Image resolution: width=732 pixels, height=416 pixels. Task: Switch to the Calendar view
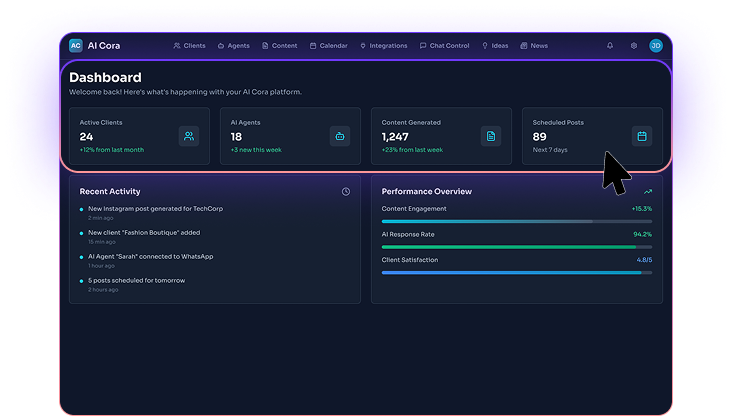click(x=329, y=45)
